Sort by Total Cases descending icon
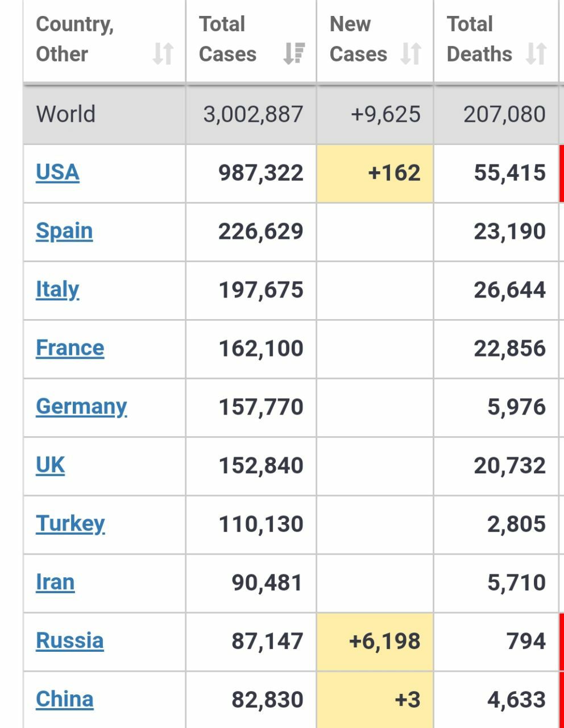Image resolution: width=564 pixels, height=728 pixels. coord(294,53)
